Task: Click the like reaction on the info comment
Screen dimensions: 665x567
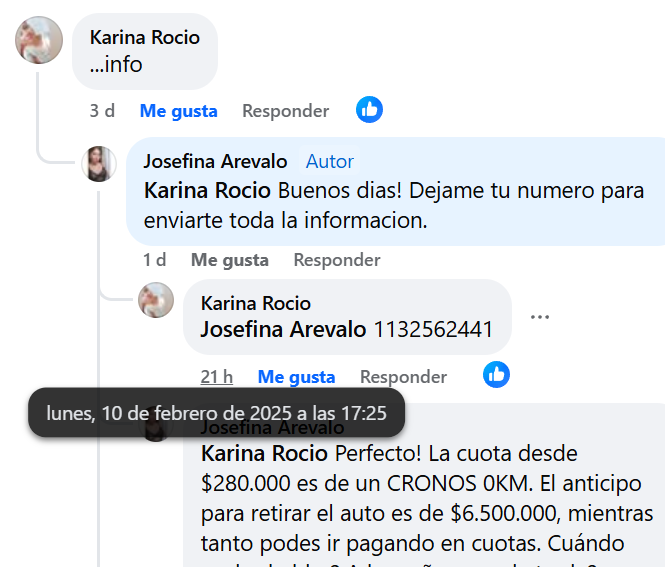Action: pos(369,110)
